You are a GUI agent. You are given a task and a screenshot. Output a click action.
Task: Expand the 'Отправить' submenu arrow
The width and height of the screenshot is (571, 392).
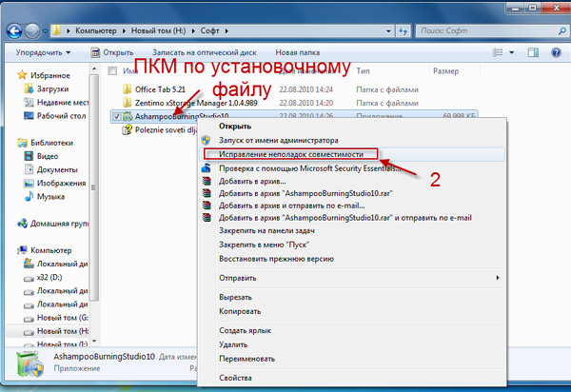[498, 278]
